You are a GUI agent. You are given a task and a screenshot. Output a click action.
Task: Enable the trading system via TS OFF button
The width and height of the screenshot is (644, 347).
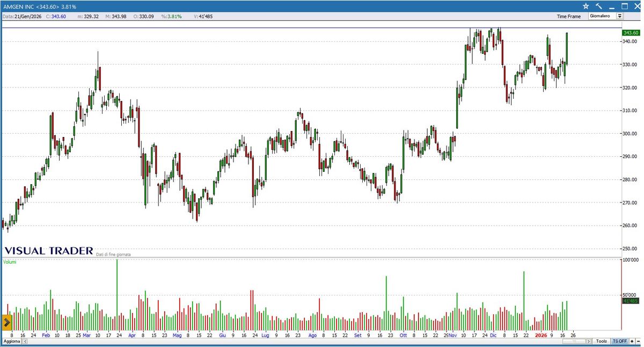pos(620,341)
